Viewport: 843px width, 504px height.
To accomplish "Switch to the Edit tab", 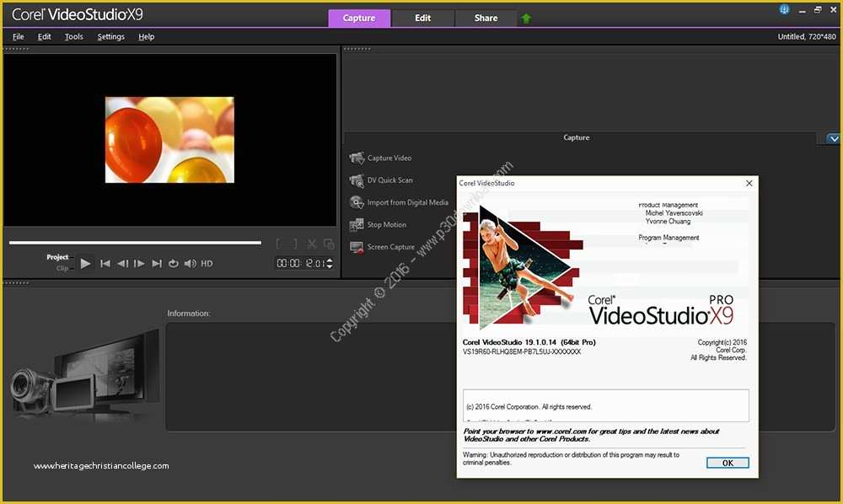I will click(x=422, y=18).
